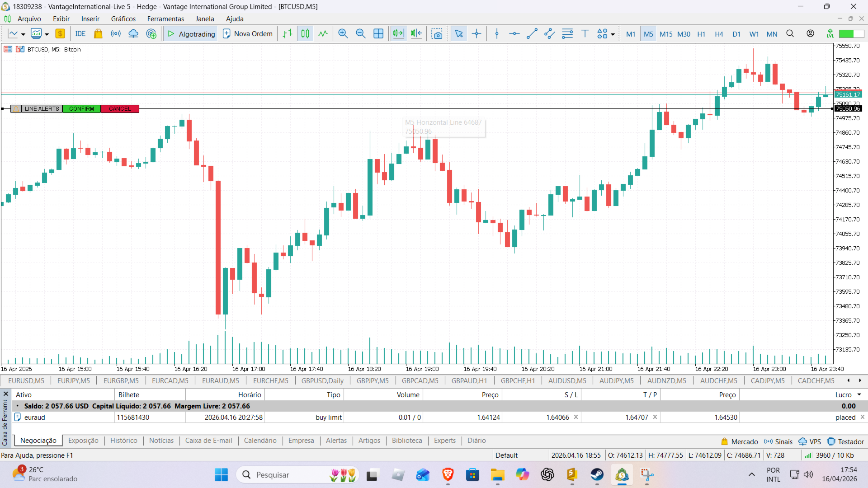Click the zoom in magnifier icon
Viewport: 868px width, 488px height.
pos(343,34)
